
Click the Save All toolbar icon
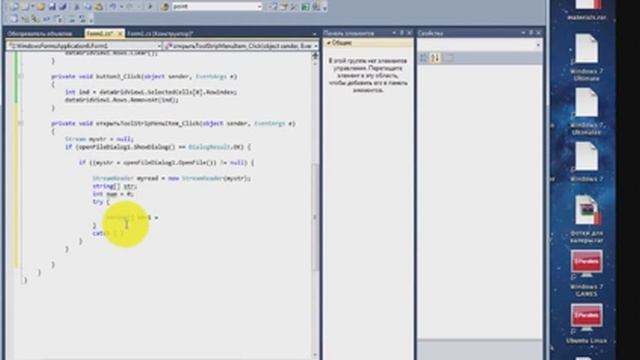pyautogui.click(x=62, y=7)
